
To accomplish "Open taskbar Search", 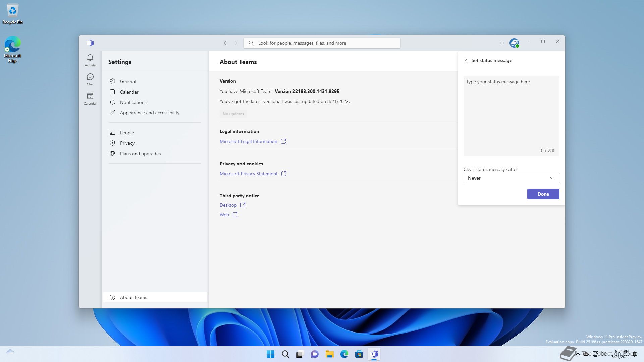I will pos(285,354).
